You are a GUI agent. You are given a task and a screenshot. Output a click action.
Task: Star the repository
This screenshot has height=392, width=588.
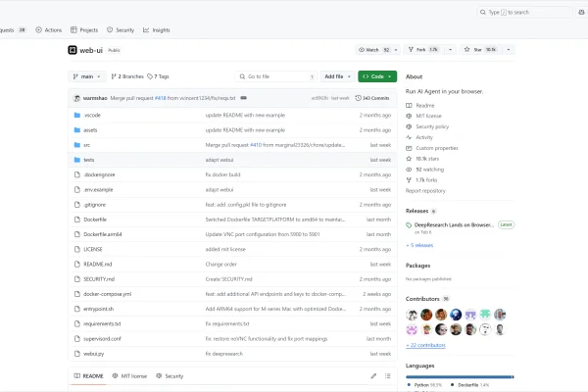click(x=481, y=50)
